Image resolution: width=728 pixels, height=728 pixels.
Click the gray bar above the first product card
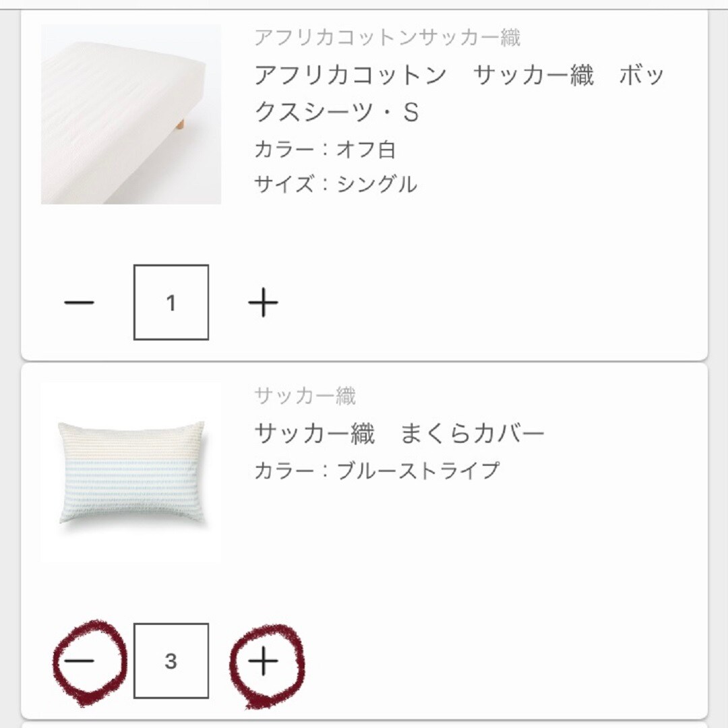click(x=364, y=4)
